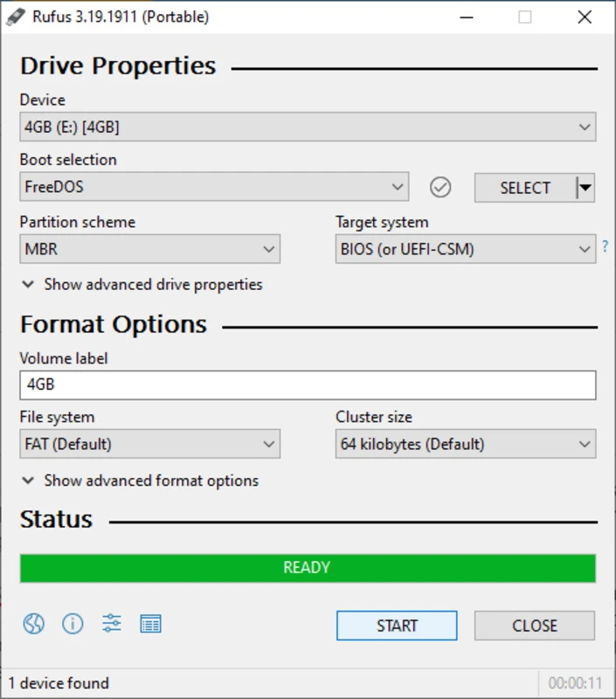Click the green READY progress bar
The width and height of the screenshot is (616, 699).
coord(308,568)
